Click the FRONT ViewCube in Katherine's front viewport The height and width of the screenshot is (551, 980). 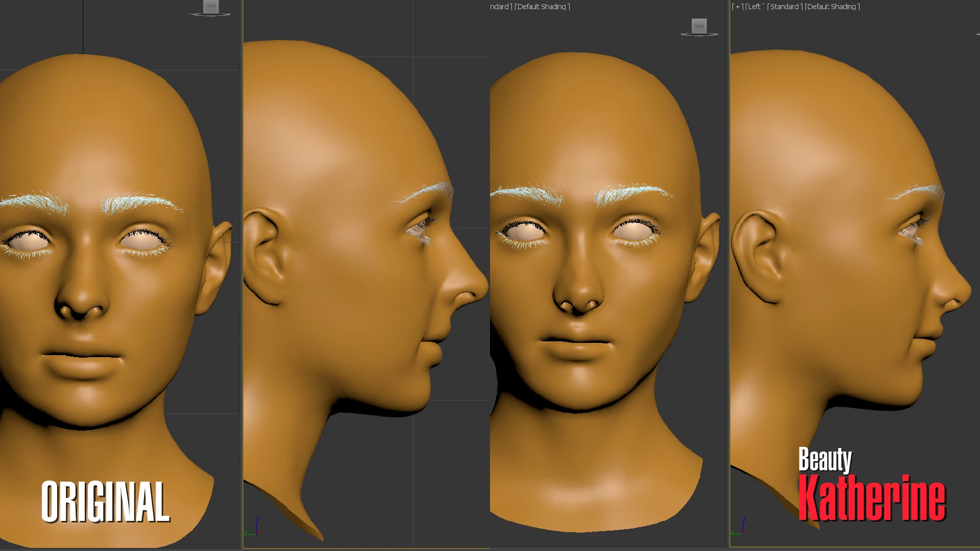tap(699, 26)
